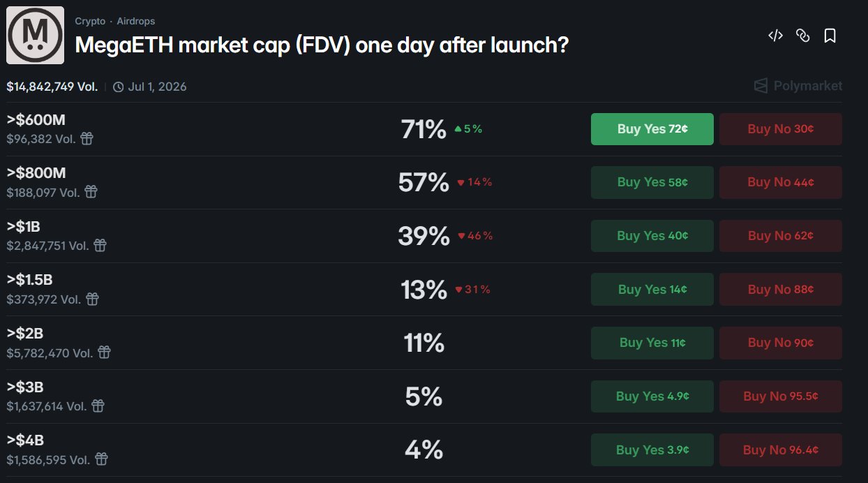Screen dimensions: 868x483
Task: Select the >$1.5B outcome row
Action: (x=209, y=289)
